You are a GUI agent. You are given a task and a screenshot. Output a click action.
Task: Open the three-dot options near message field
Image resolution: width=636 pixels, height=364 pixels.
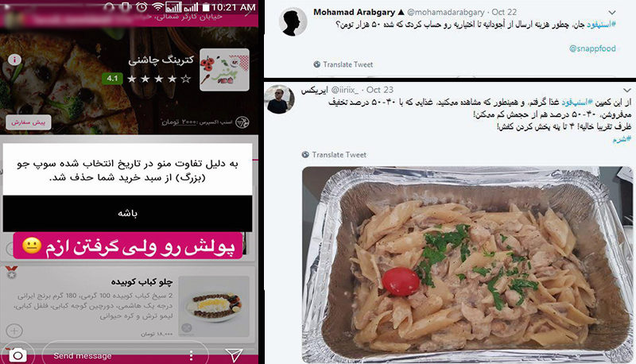coord(191,355)
